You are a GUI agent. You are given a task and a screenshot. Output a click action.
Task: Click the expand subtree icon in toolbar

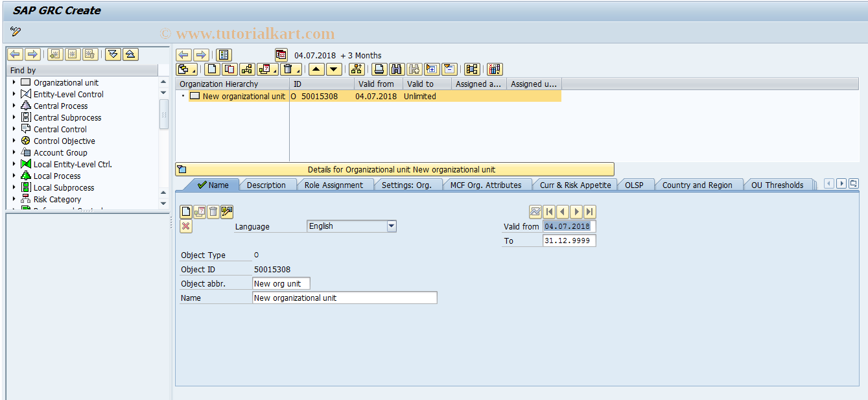point(432,69)
